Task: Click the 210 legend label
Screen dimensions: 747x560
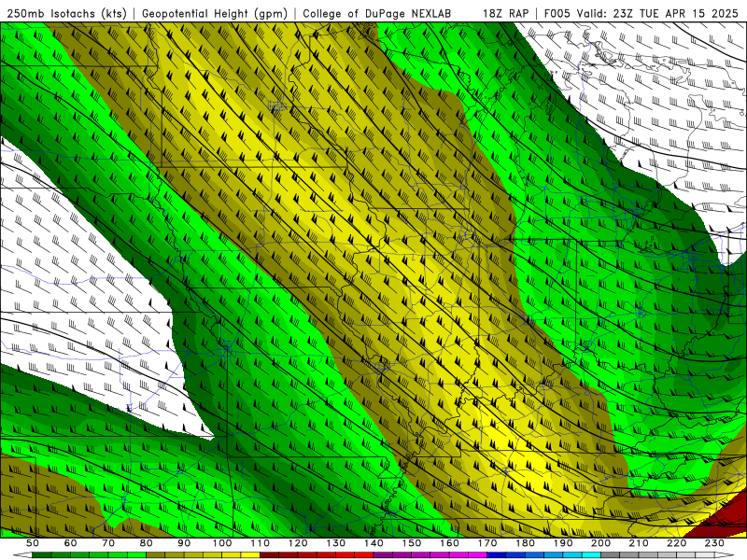Action: click(x=639, y=543)
